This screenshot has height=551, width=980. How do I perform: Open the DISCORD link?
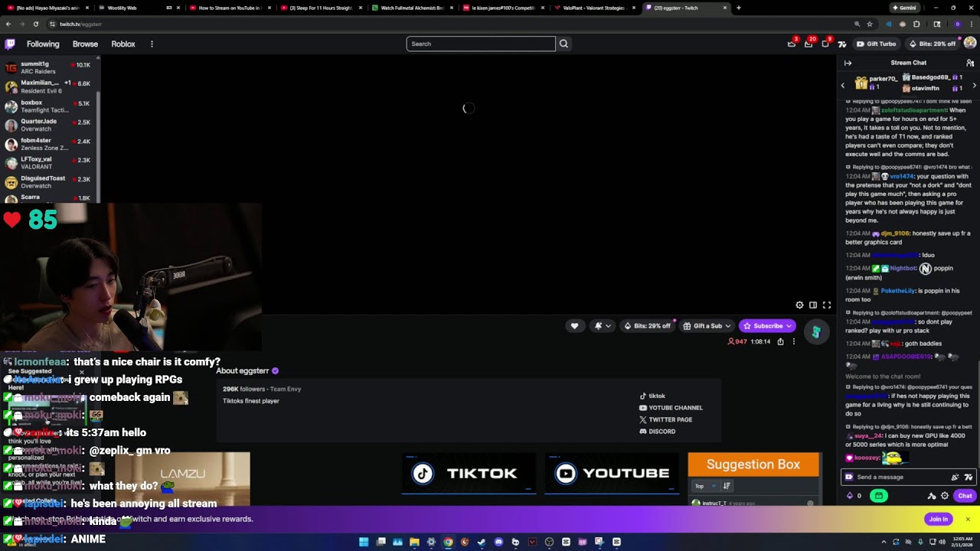[657, 431]
